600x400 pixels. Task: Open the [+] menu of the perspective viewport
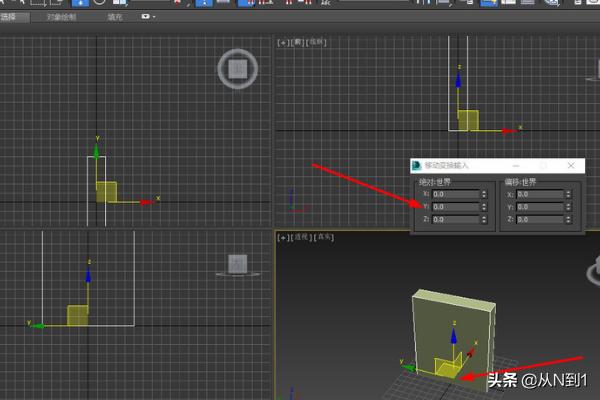point(283,238)
